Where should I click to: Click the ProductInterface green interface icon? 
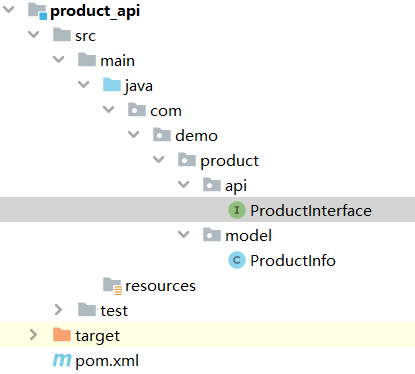[237, 210]
